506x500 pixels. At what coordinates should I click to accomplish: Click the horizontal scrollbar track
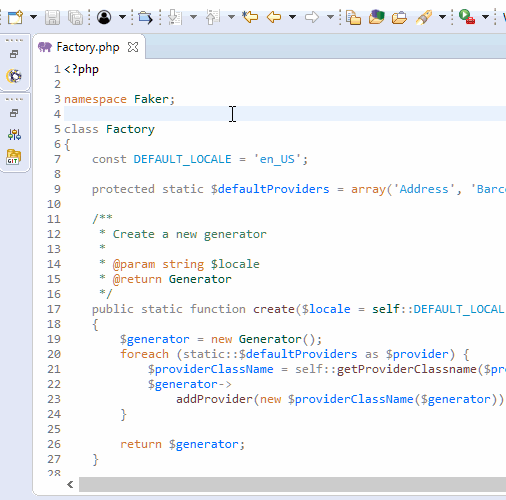292,484
